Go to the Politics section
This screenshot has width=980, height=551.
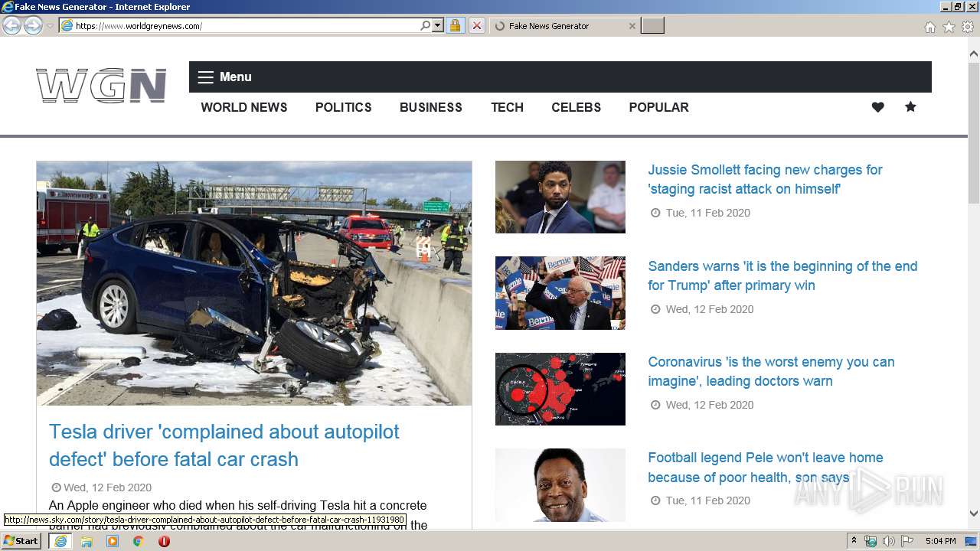click(344, 107)
